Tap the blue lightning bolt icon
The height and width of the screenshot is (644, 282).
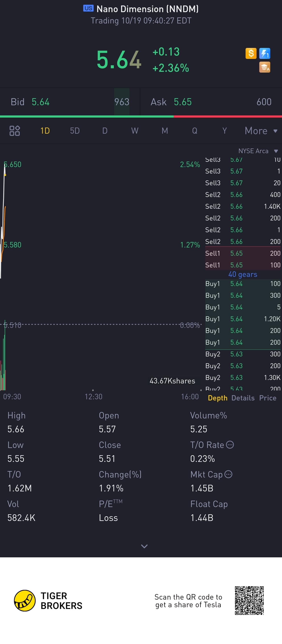[265, 53]
